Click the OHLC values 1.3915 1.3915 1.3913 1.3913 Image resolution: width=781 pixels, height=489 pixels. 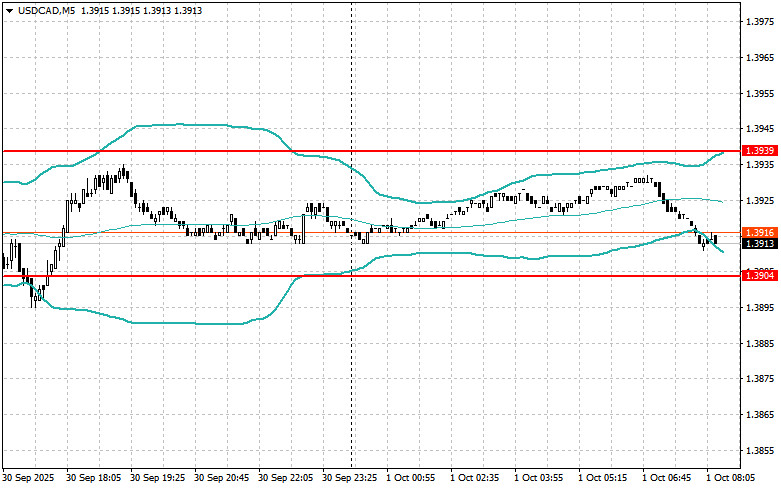tap(141, 10)
